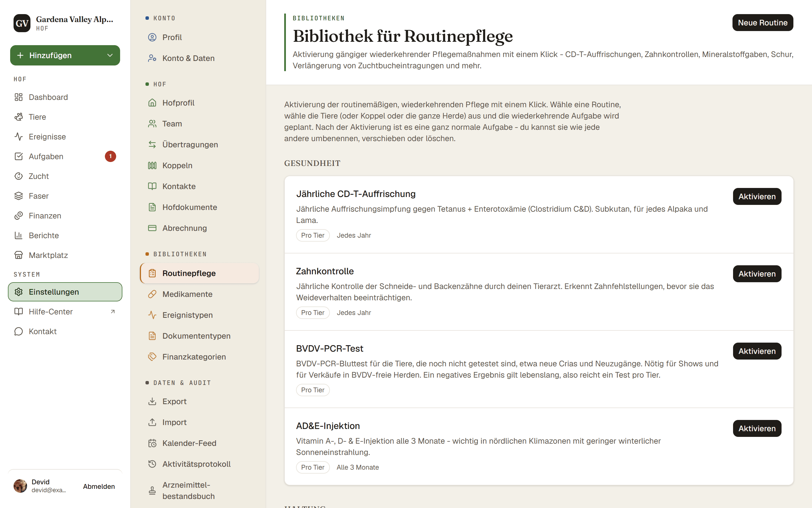Click the Finanzen icon

[x=18, y=216]
